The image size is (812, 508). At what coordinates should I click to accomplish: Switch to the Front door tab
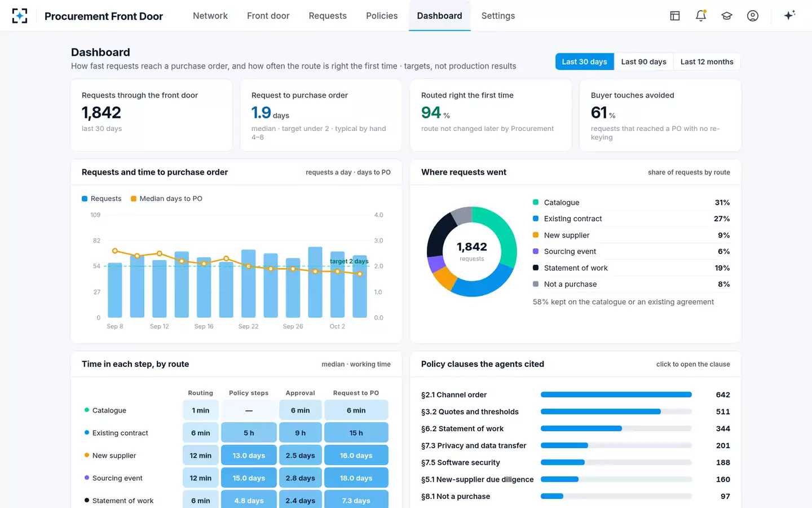[x=268, y=16]
